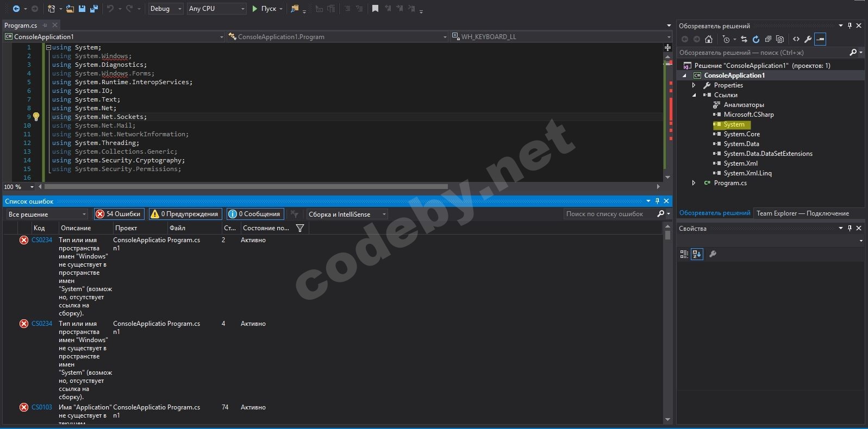Open the CS0103 error code link

click(x=42, y=407)
